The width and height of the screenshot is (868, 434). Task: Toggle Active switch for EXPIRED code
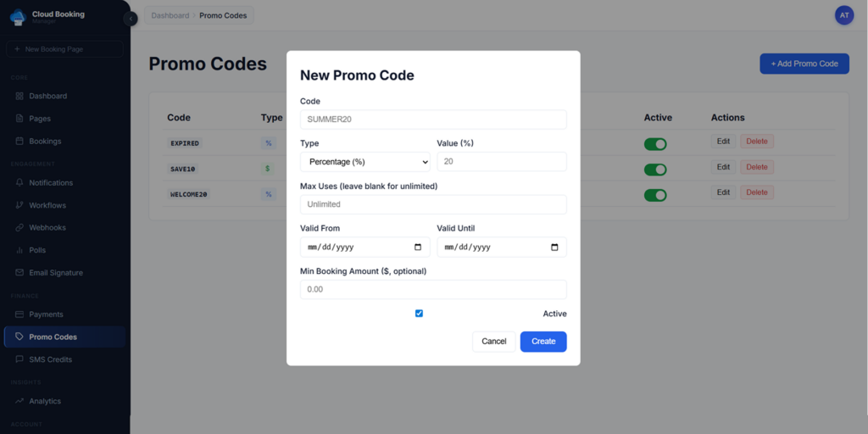point(655,144)
